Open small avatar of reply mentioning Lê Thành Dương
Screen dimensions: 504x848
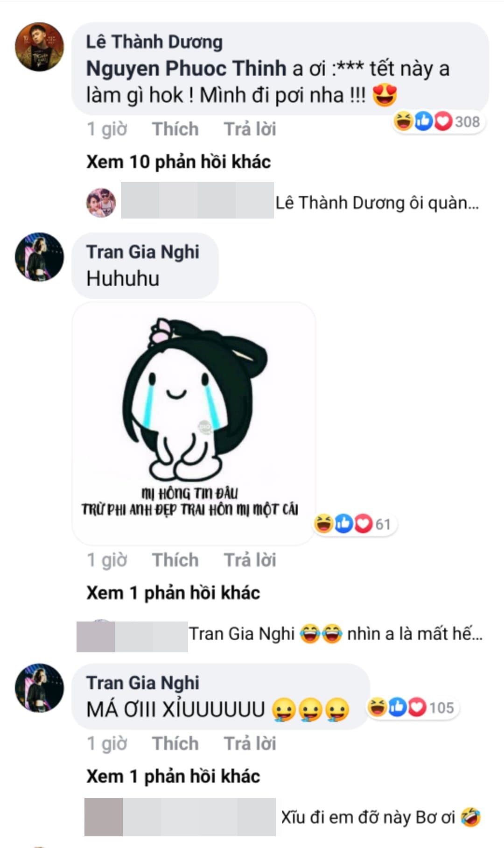tap(101, 203)
